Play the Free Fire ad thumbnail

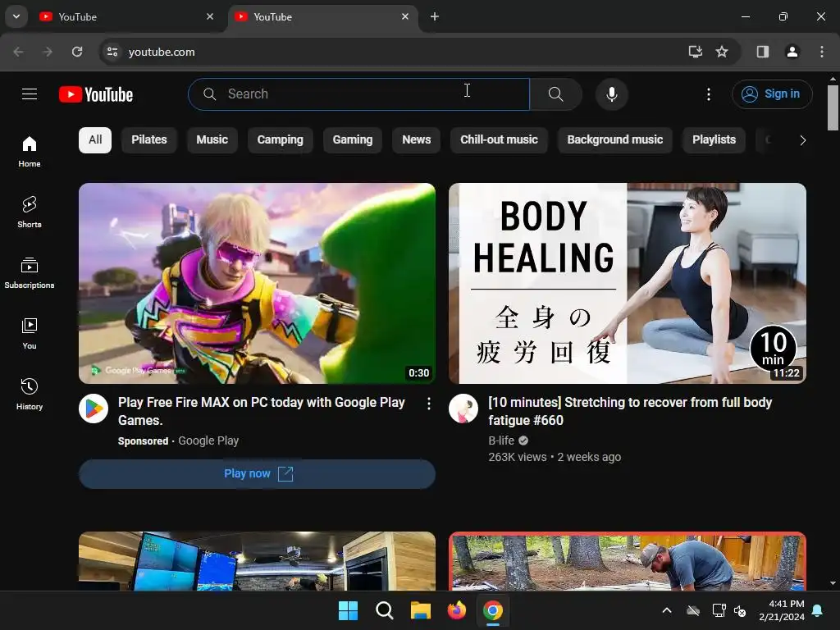coord(257,283)
